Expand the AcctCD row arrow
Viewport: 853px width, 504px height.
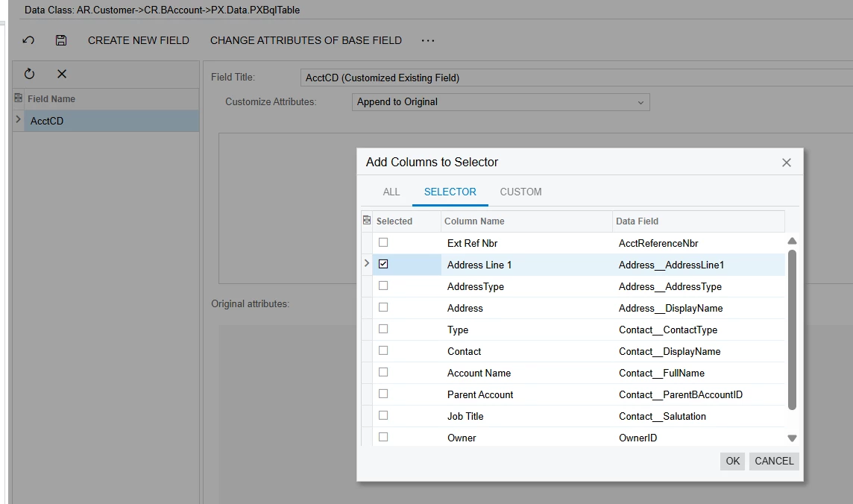point(18,119)
